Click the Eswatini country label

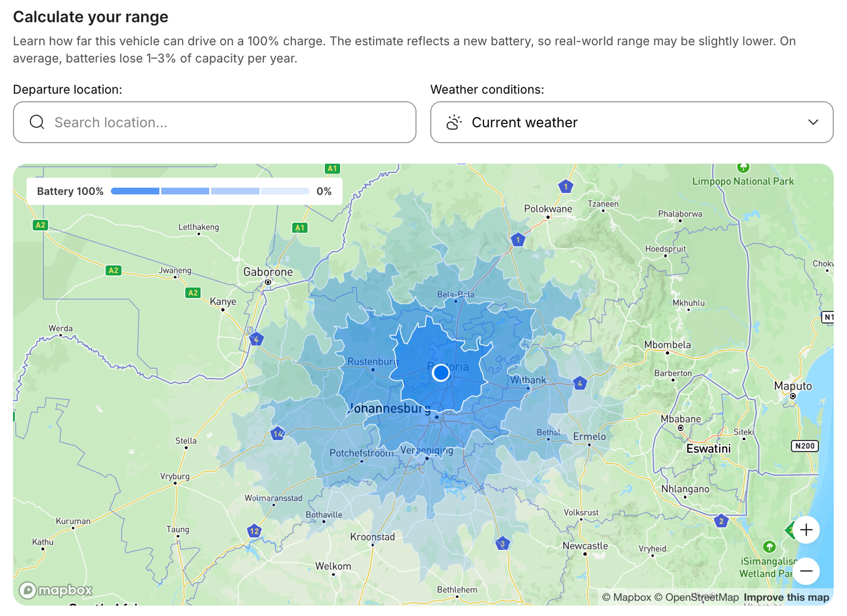708,448
